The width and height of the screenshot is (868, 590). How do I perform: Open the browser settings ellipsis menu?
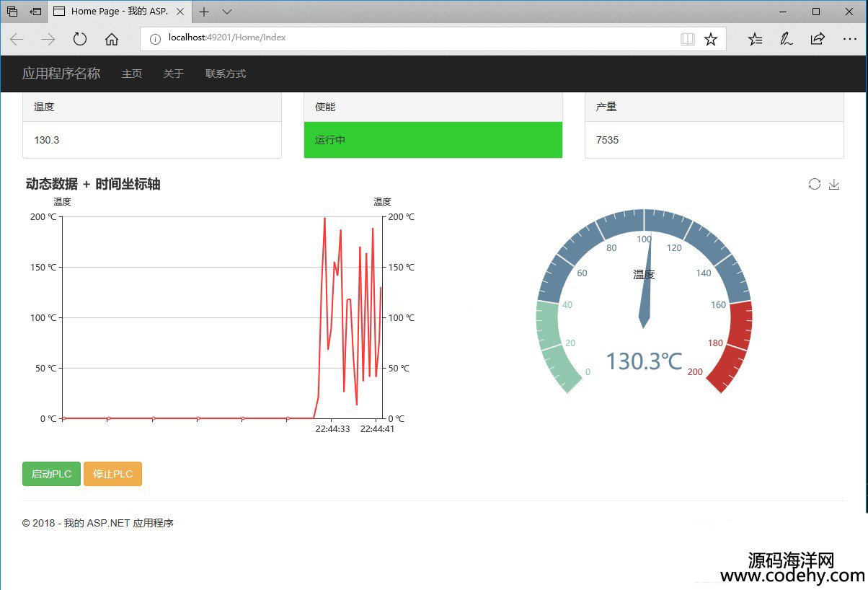pos(849,39)
